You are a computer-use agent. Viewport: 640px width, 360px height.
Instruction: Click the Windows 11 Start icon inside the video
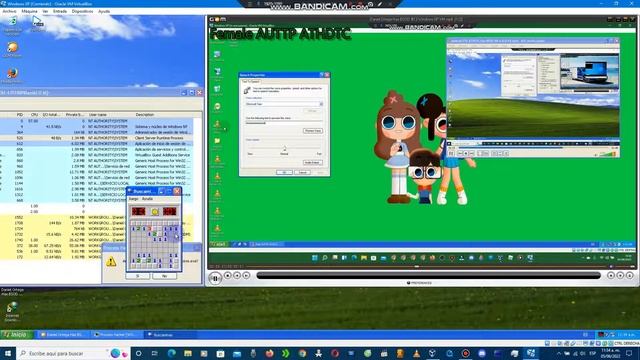pyautogui.click(x=315, y=258)
